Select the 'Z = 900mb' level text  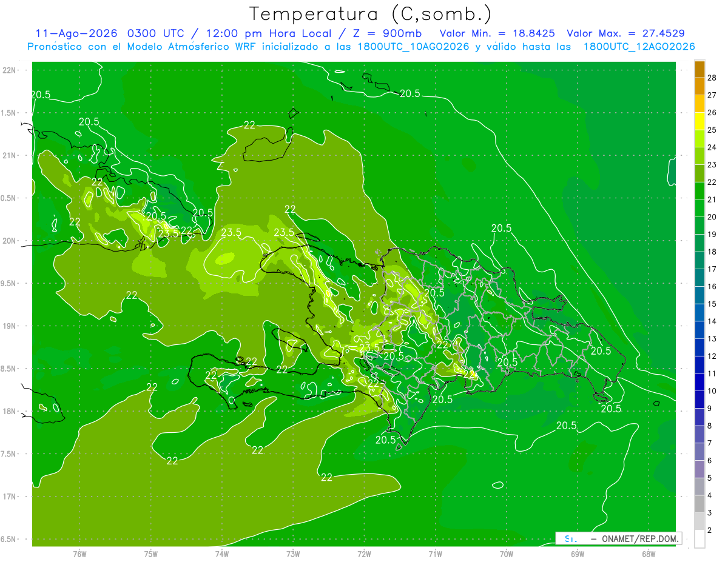click(x=388, y=33)
